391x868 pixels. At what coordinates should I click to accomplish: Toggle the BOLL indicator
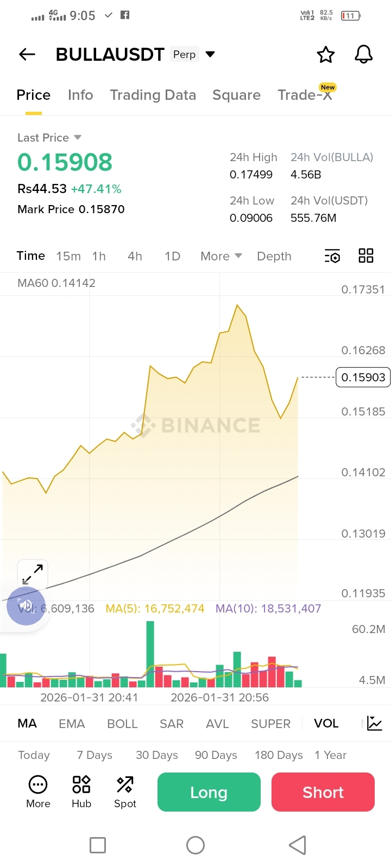(x=122, y=724)
